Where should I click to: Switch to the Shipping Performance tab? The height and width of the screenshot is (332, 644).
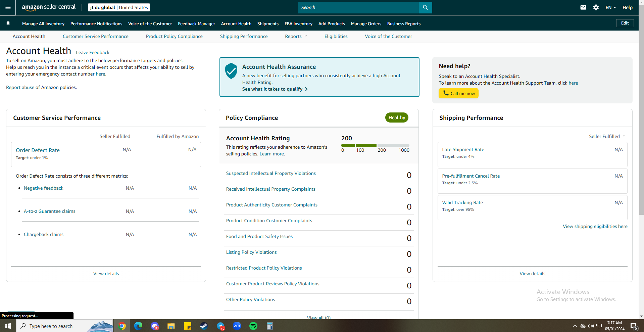tap(244, 36)
